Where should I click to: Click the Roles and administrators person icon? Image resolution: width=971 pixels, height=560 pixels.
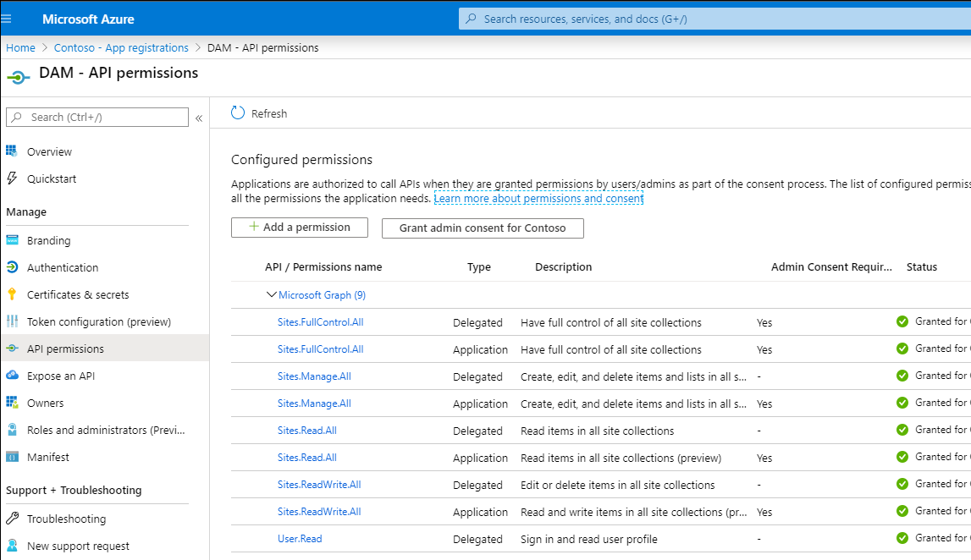pos(12,430)
